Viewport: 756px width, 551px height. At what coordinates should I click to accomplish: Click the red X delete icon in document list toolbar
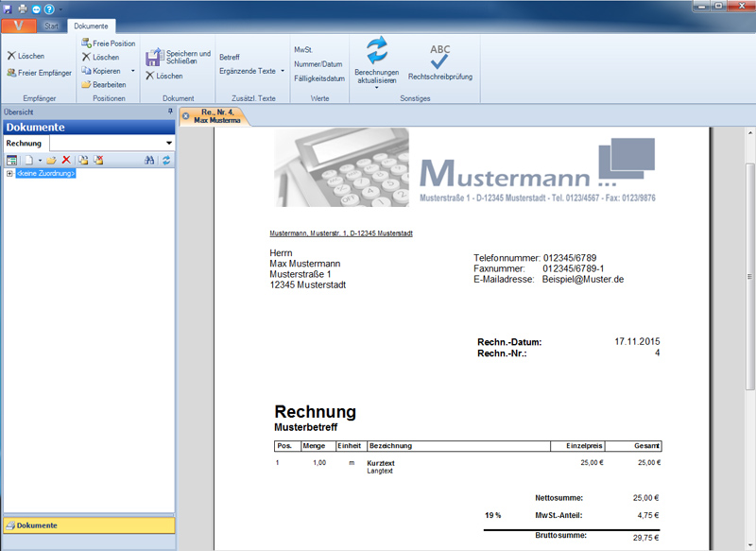(x=66, y=161)
